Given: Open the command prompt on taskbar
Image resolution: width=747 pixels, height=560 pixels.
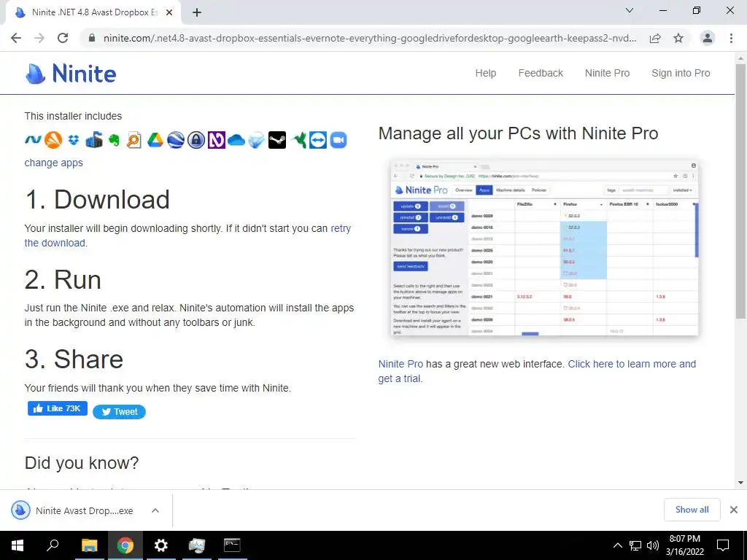Looking at the screenshot, I should [x=232, y=545].
